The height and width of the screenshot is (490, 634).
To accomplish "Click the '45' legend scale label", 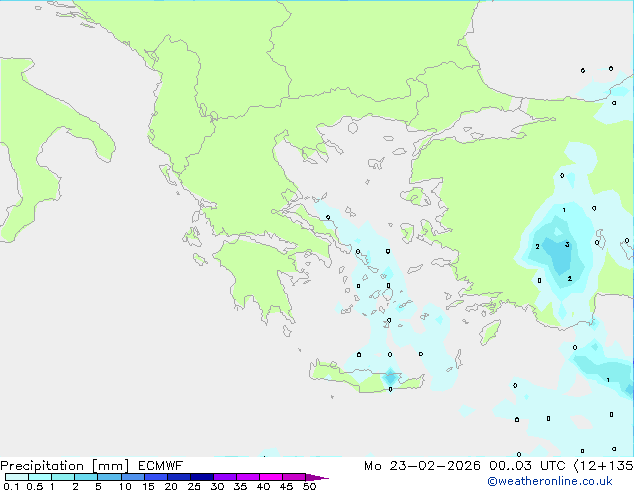I will tap(286, 486).
